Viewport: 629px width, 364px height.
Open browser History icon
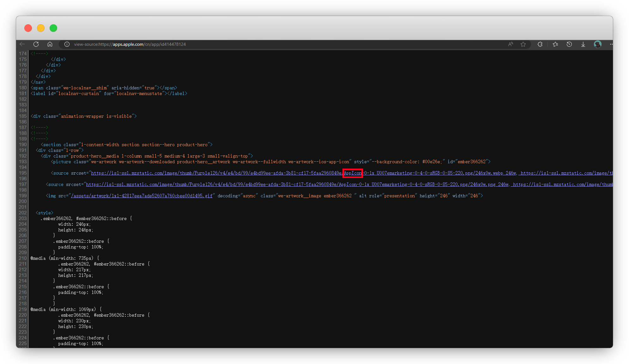[x=569, y=44]
